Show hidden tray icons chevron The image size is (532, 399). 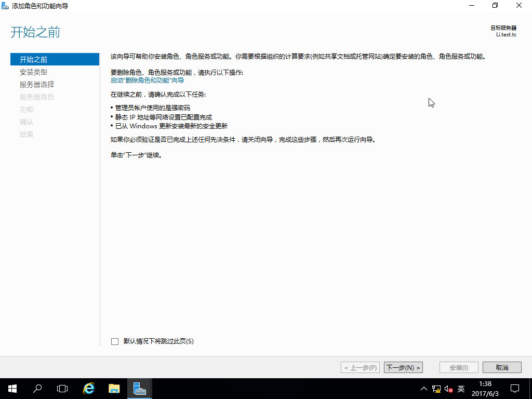tap(424, 389)
